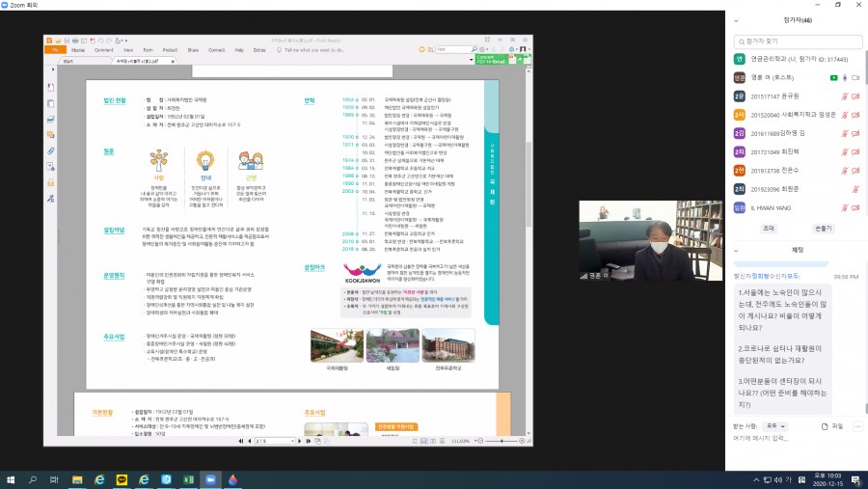Screen dimensions: 868x489
Task: Open KakaoTalk from the taskbar
Action: pos(122,479)
